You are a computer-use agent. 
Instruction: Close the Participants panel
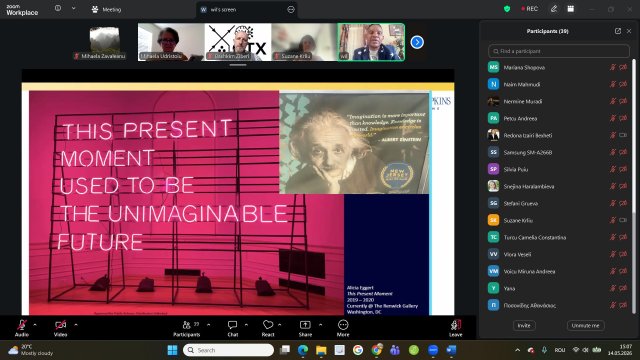tap(629, 31)
